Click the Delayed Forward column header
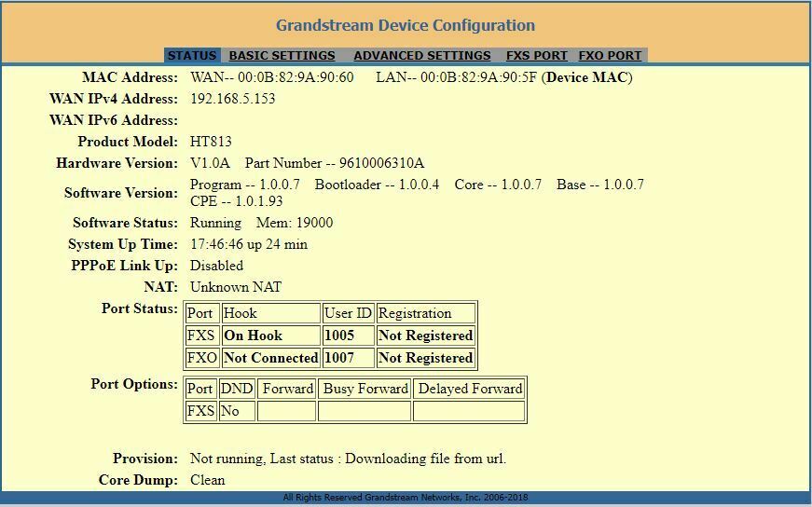The width and height of the screenshot is (812, 507). pos(469,389)
